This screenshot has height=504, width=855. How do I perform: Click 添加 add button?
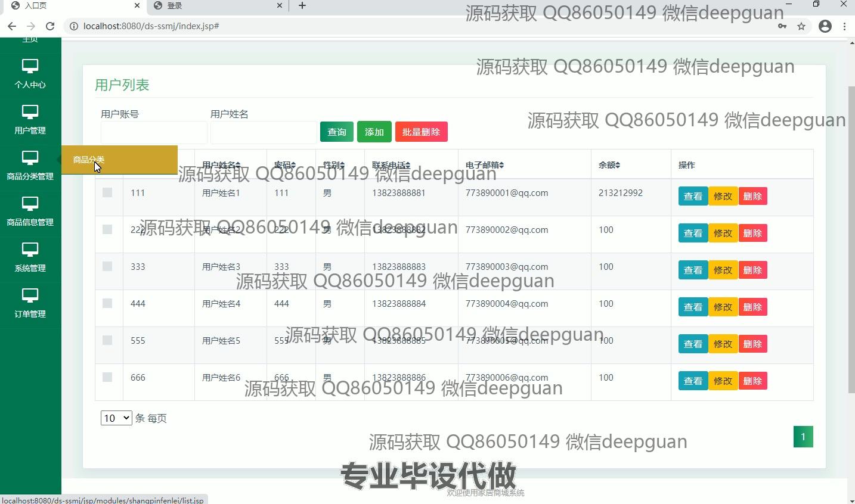[x=374, y=132]
